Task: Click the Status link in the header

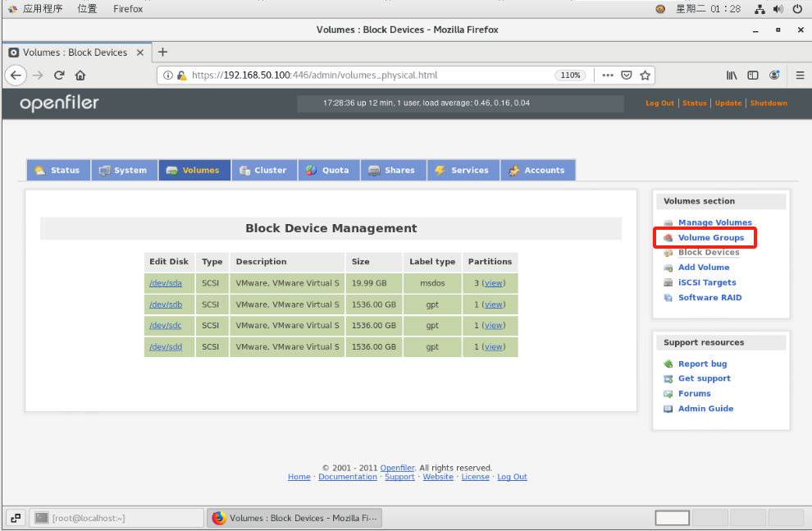Action: click(695, 103)
